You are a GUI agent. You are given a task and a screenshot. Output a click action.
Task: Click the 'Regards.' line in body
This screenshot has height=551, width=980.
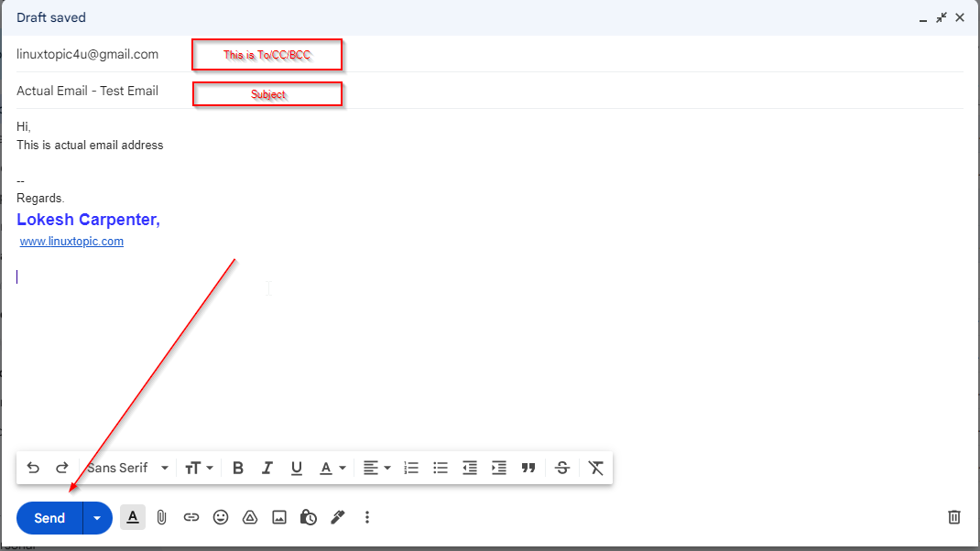(40, 198)
